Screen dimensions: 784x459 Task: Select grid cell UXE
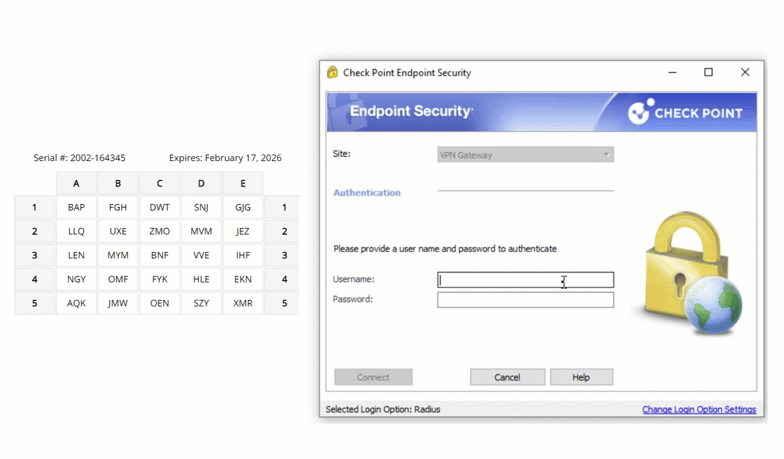pyautogui.click(x=118, y=231)
